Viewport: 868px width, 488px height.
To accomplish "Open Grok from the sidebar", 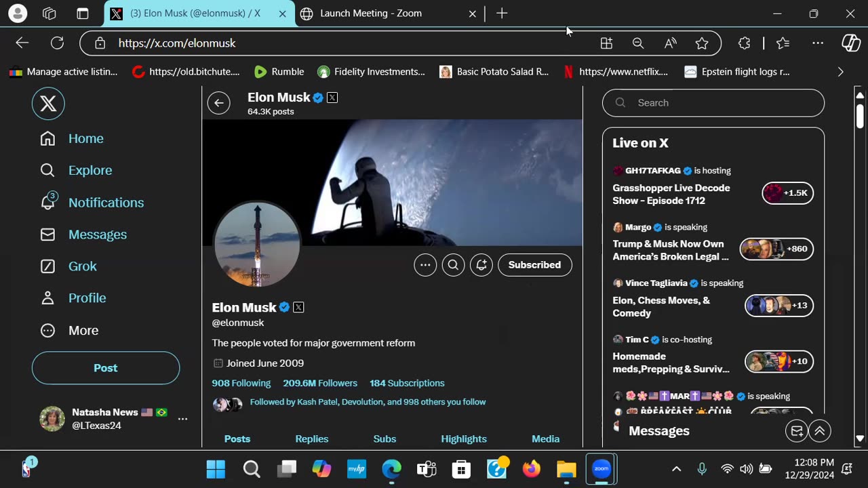I will pyautogui.click(x=68, y=266).
